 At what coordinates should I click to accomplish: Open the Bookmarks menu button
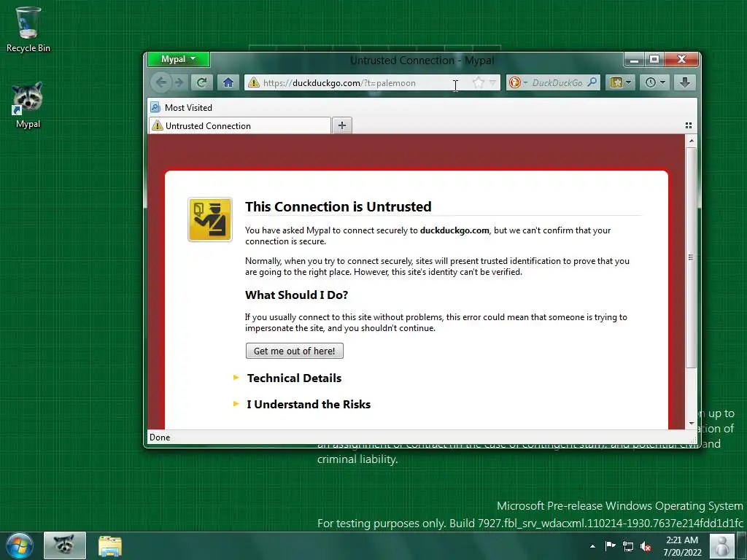point(620,82)
